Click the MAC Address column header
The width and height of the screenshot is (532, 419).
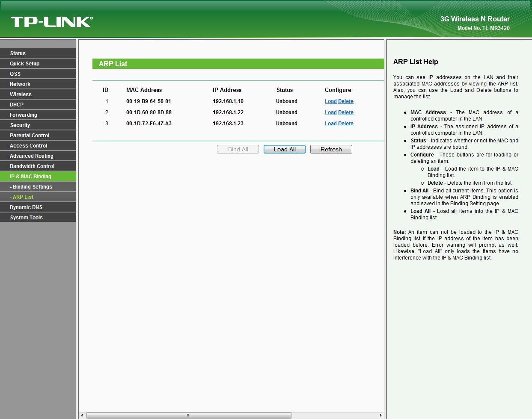(x=144, y=90)
